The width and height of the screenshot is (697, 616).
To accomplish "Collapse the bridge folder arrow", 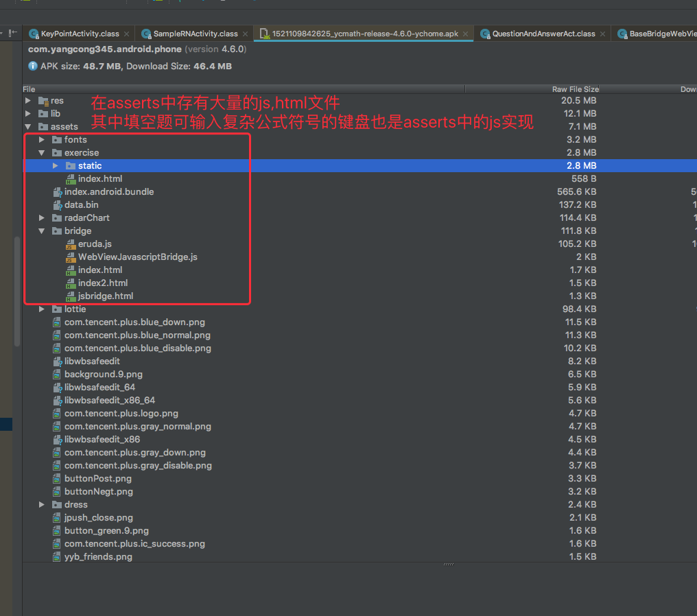I will tap(42, 230).
